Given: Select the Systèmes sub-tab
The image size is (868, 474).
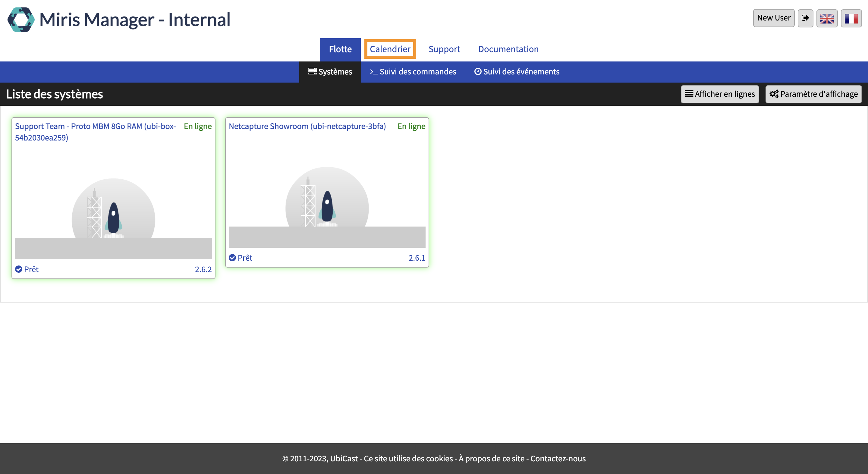Looking at the screenshot, I should [x=330, y=71].
